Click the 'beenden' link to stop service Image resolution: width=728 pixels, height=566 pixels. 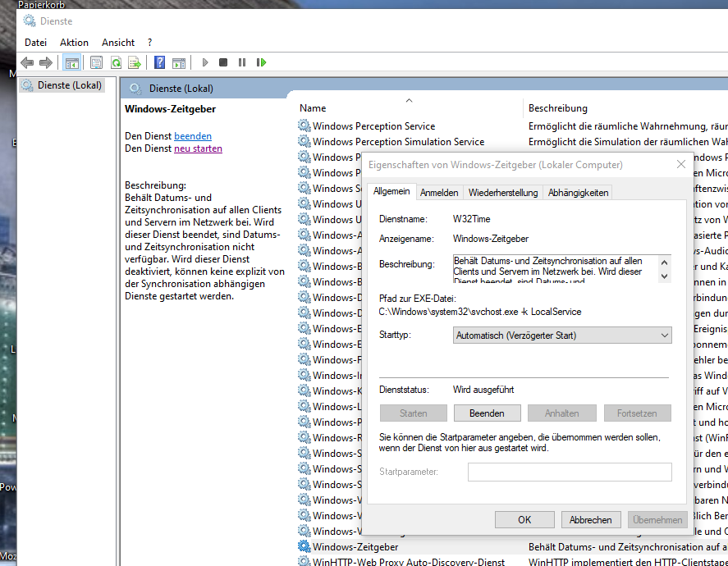(193, 136)
